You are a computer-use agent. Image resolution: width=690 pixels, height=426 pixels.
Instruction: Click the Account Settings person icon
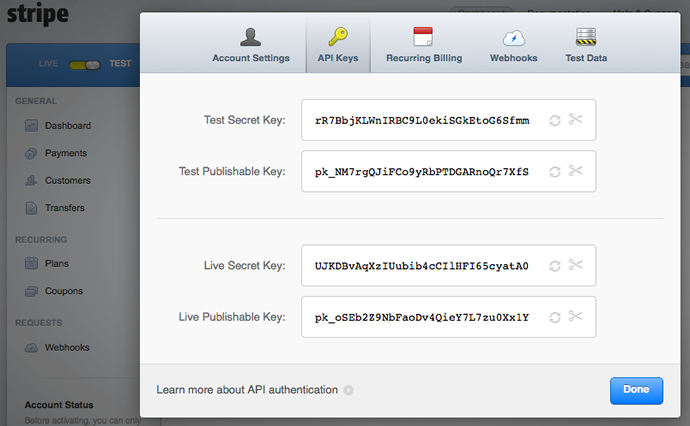click(x=250, y=37)
